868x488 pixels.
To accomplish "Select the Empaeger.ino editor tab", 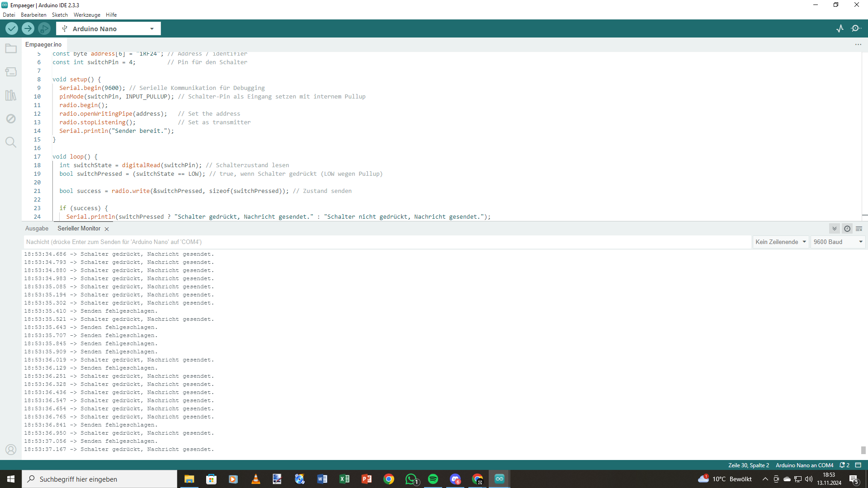I will tap(43, 45).
